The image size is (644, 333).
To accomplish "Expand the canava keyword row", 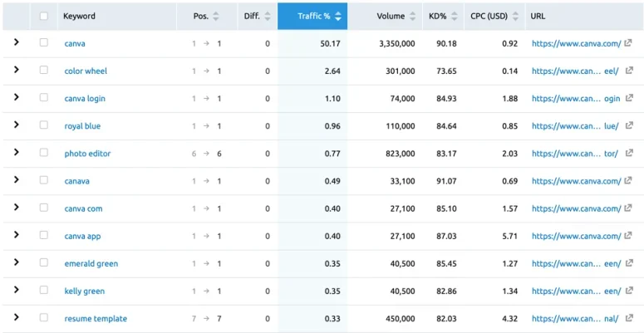I will [17, 180].
